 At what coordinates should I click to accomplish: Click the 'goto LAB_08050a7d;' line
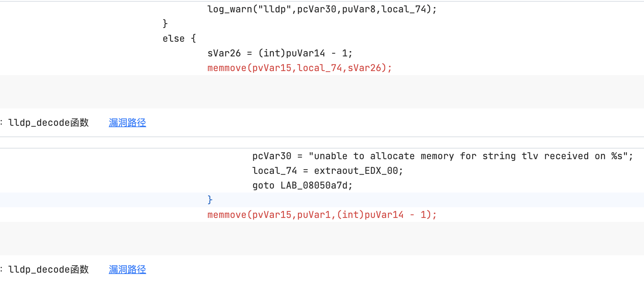pos(302,185)
